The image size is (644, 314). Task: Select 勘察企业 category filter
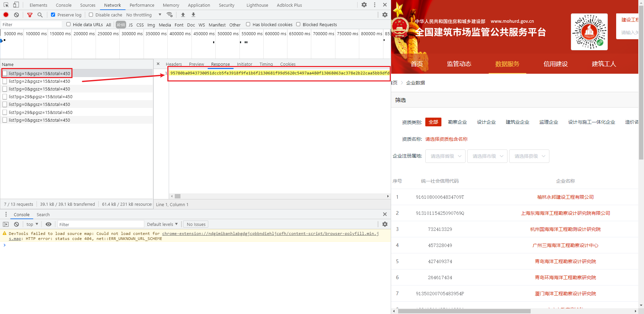point(458,122)
